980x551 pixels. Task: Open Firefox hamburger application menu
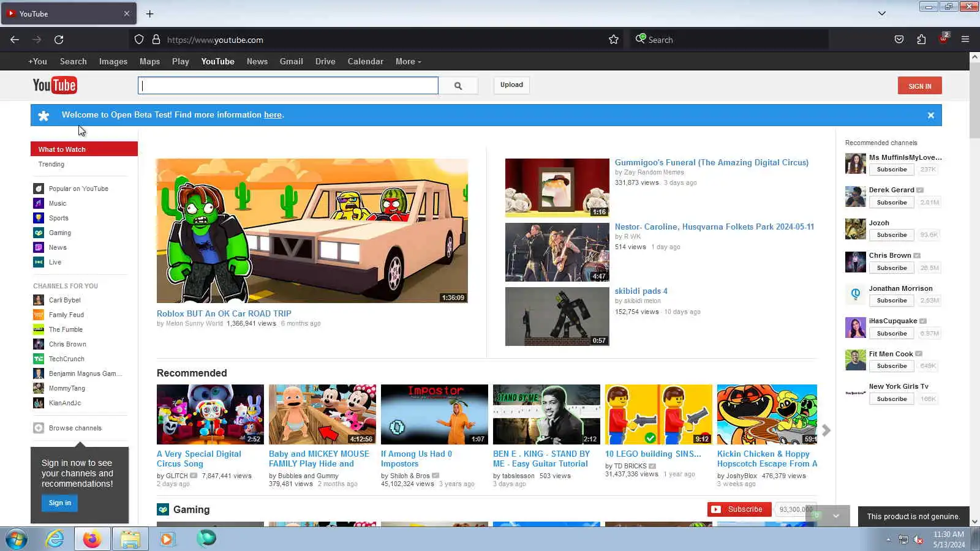[965, 40]
